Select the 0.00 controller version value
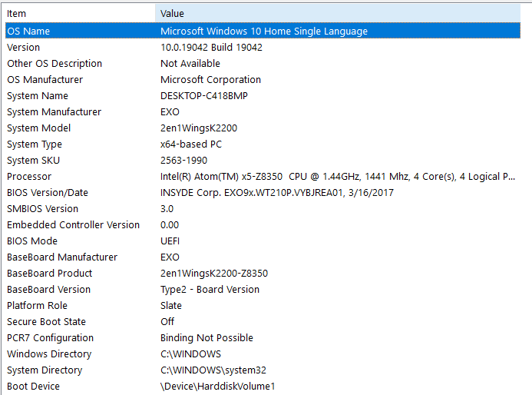Screen dimensions: 532x395 pyautogui.click(x=170, y=225)
